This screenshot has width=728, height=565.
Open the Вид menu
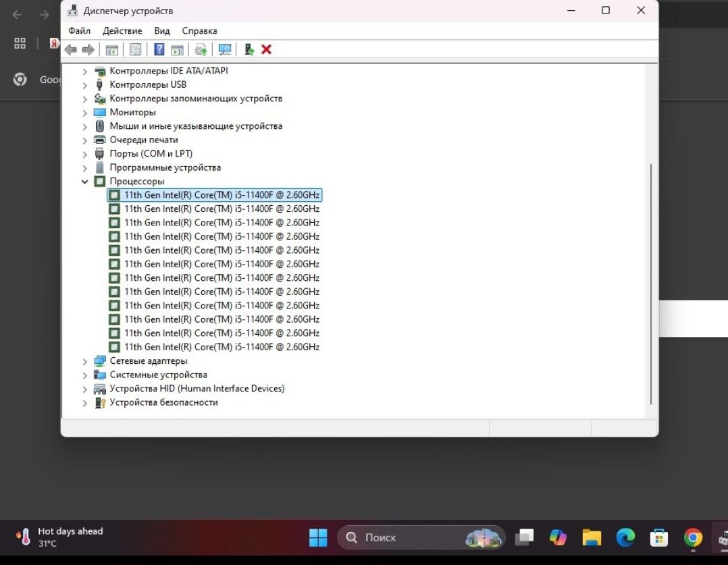pos(161,30)
